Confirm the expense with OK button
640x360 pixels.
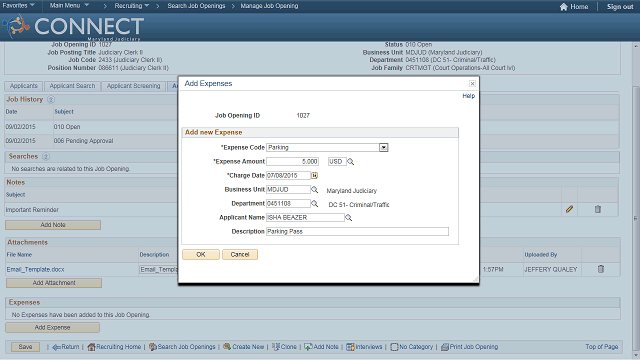pyautogui.click(x=201, y=254)
